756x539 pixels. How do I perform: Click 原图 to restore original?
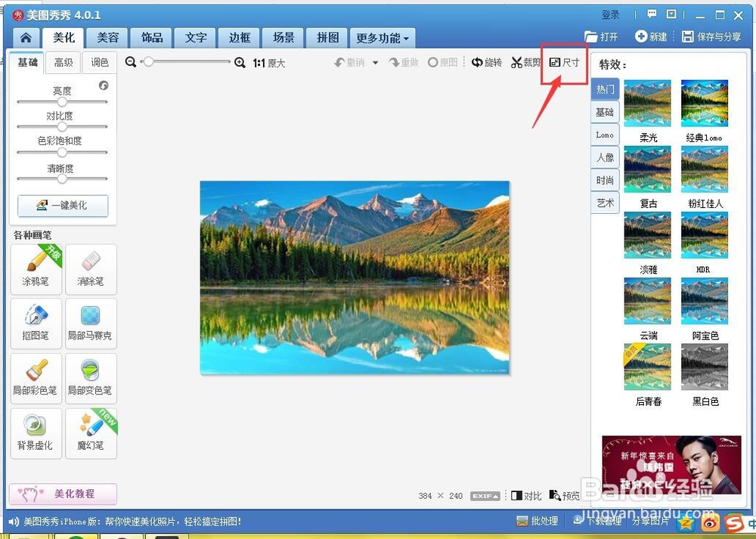click(442, 63)
